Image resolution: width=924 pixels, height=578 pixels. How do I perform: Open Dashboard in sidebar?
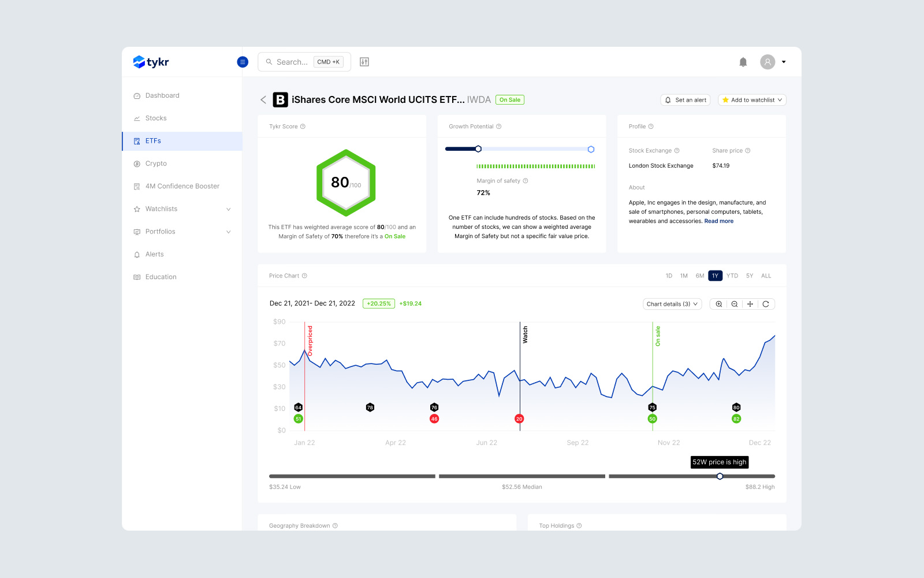[x=182, y=95]
